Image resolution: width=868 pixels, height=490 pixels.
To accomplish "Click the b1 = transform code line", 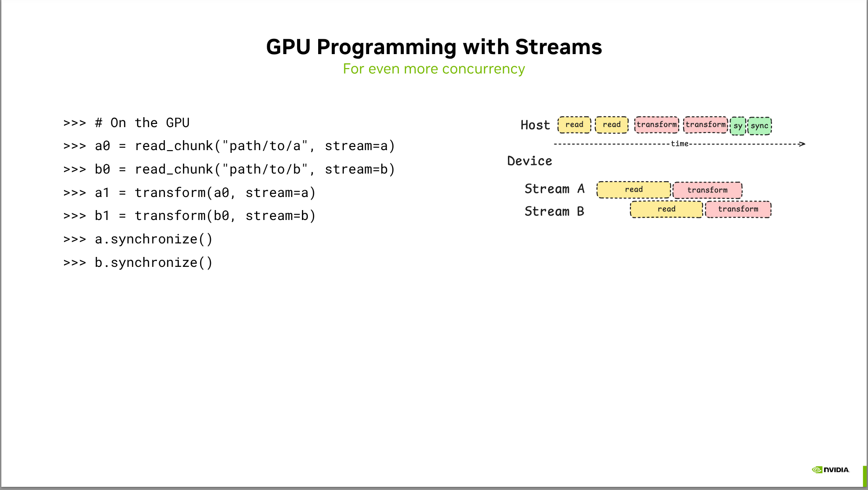I will click(x=189, y=216).
